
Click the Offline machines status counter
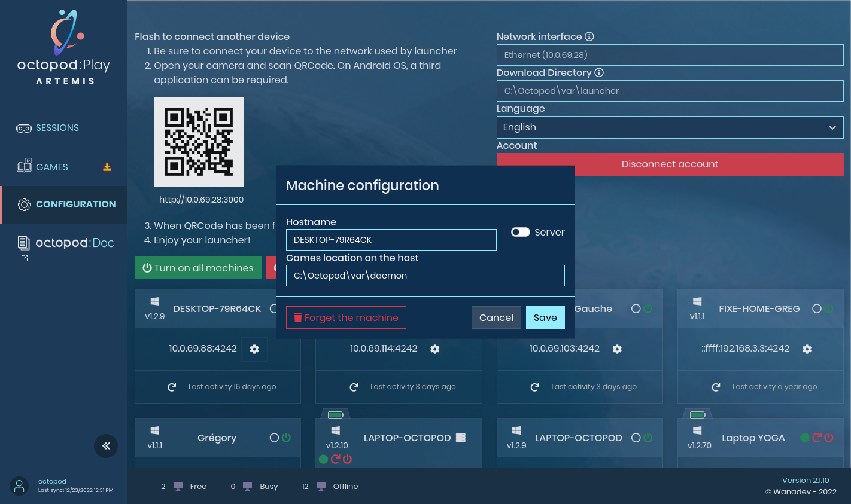[330, 486]
